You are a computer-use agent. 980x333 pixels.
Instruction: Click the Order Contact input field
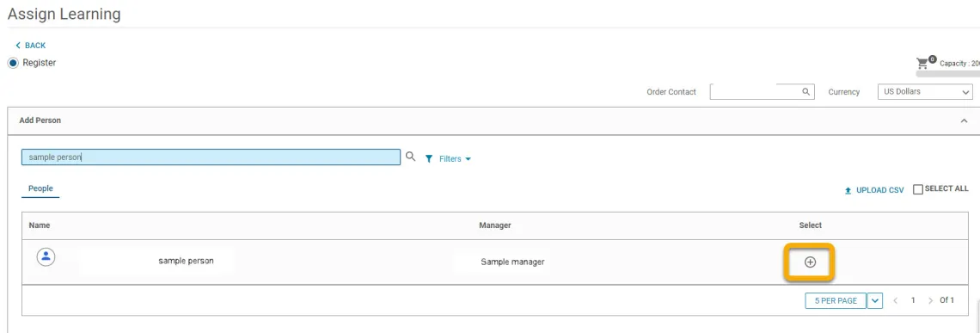pyautogui.click(x=762, y=91)
